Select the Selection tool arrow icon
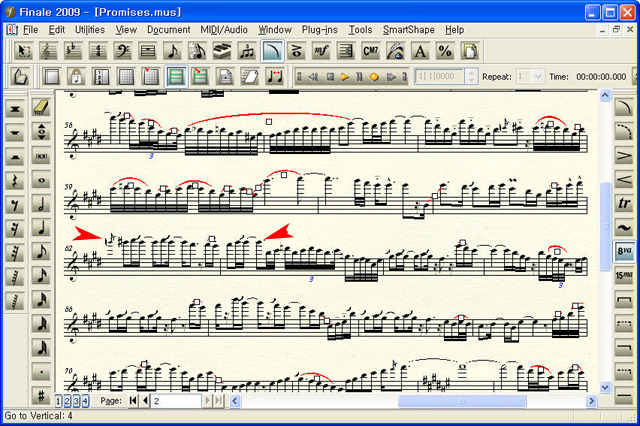Image resolution: width=640 pixels, height=426 pixels. tap(23, 51)
